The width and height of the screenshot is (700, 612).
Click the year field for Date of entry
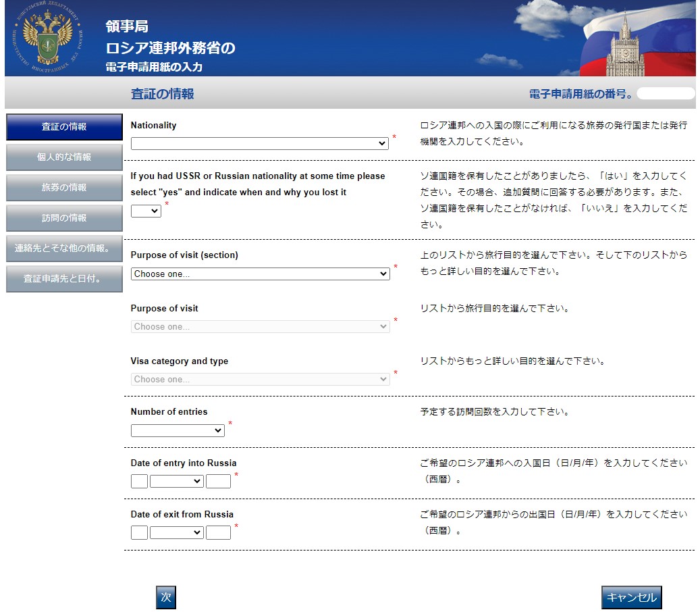[218, 481]
